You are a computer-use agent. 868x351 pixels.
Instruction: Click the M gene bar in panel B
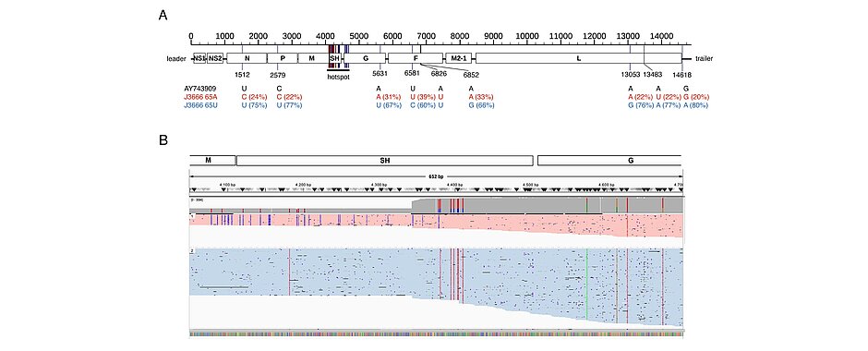click(x=212, y=161)
